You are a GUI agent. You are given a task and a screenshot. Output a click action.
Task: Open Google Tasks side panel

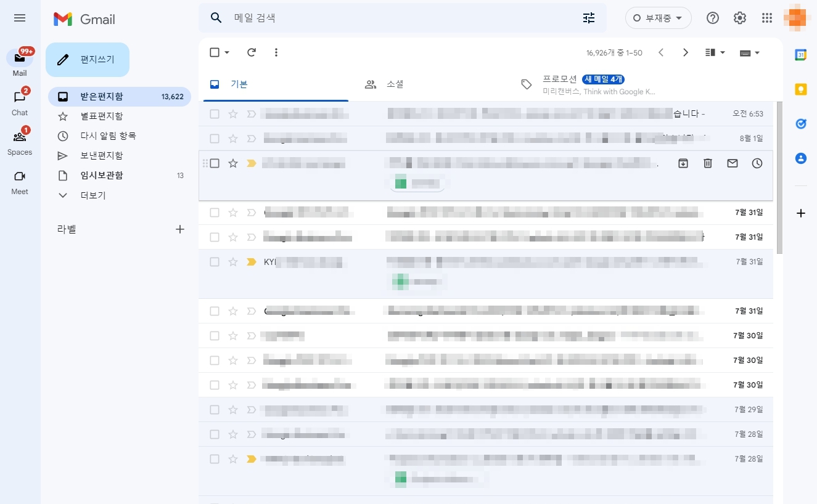pos(800,124)
